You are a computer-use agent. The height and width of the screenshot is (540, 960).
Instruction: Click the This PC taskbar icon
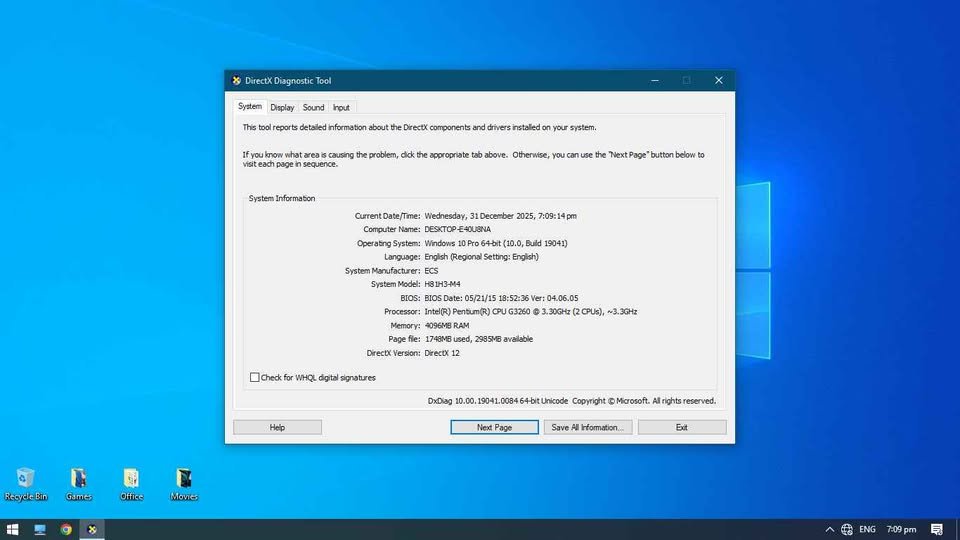coord(40,530)
